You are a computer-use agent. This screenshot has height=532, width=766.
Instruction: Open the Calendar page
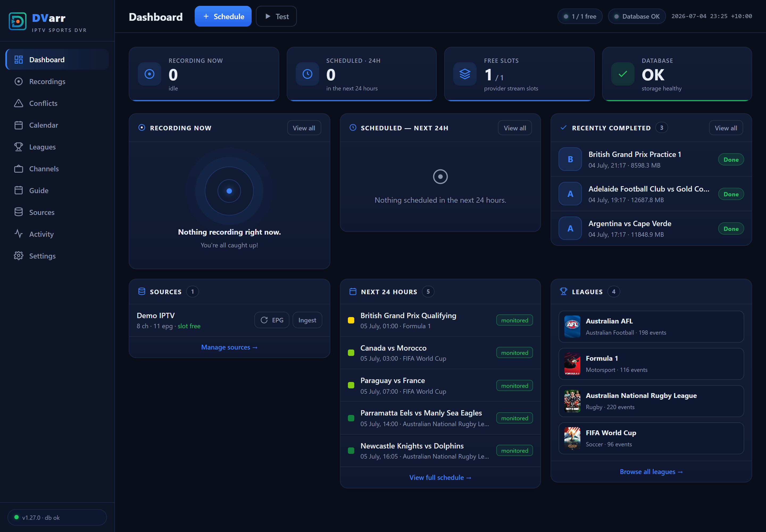coord(57,125)
